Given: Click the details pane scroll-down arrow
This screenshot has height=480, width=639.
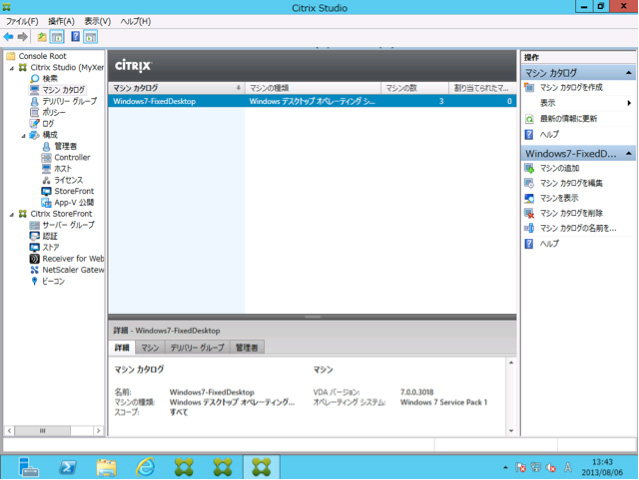Looking at the screenshot, I should 511,431.
